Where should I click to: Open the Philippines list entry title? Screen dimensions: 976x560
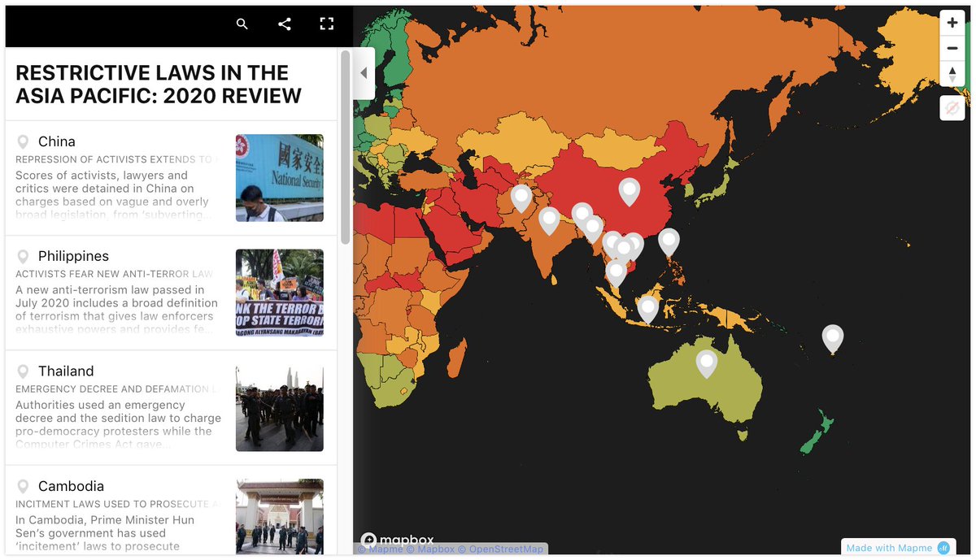coord(73,256)
